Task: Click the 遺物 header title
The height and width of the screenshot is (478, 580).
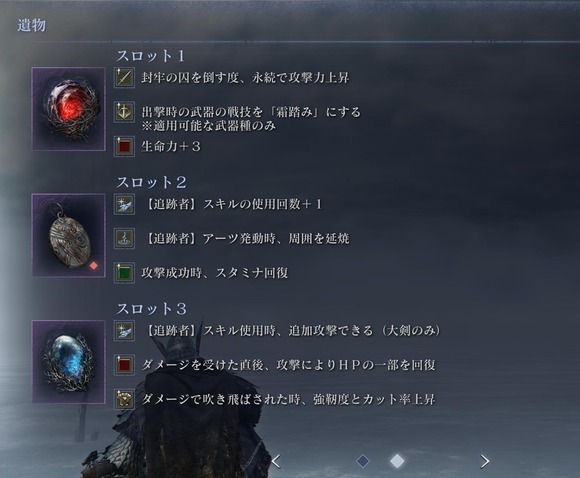Action: tap(32, 26)
